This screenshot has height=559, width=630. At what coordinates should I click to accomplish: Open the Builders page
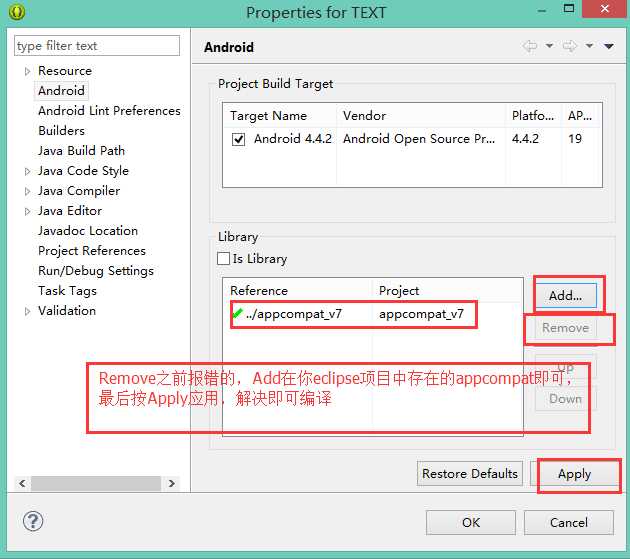point(61,131)
